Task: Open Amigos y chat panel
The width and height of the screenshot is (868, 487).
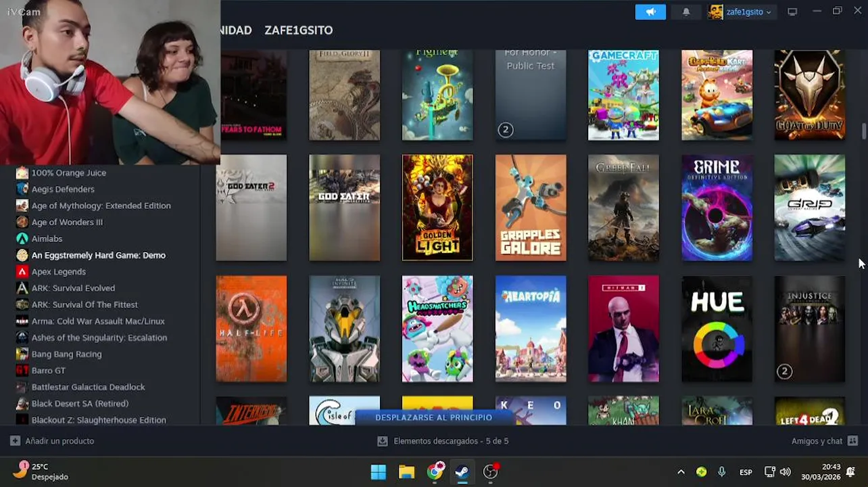Action: pyautogui.click(x=824, y=441)
